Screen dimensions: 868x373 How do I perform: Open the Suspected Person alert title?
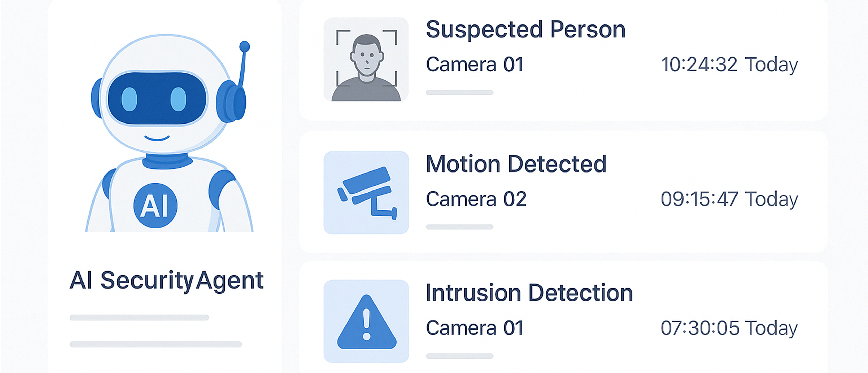click(526, 30)
